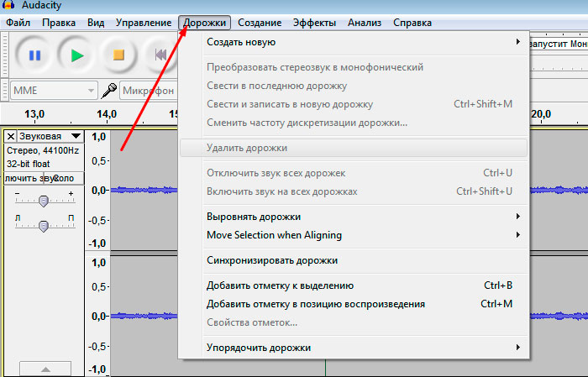Click the microphone icon beside the device list
Image resolution: width=588 pixels, height=377 pixels.
click(x=108, y=91)
